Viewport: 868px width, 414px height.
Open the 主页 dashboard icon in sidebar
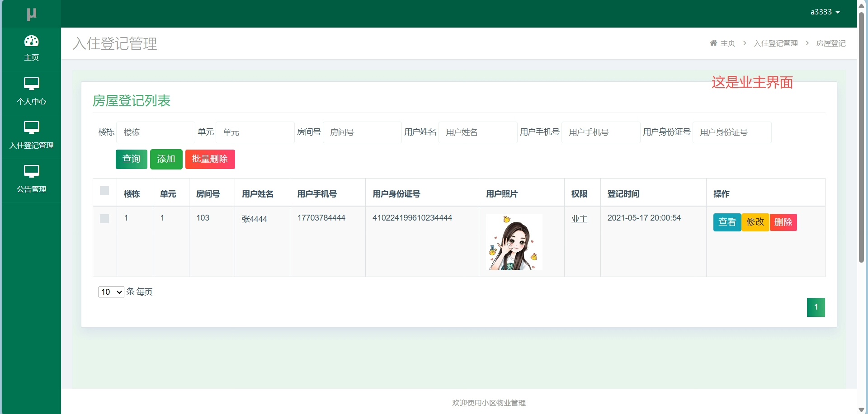31,41
